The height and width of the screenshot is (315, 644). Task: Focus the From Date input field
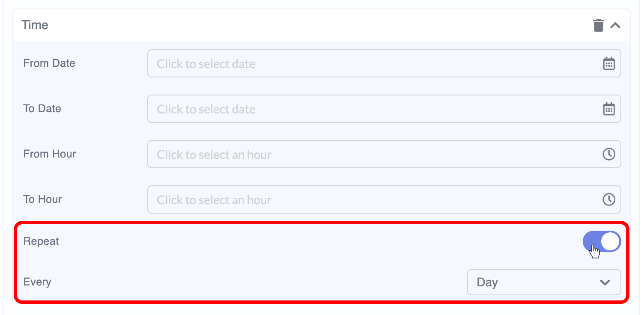pyautogui.click(x=373, y=64)
